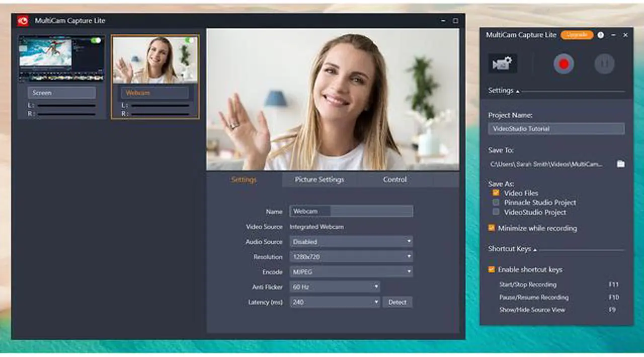Viewport: 644px width, 357px height.
Task: Minimize the main MultiCam Capture window
Action: pos(443,21)
